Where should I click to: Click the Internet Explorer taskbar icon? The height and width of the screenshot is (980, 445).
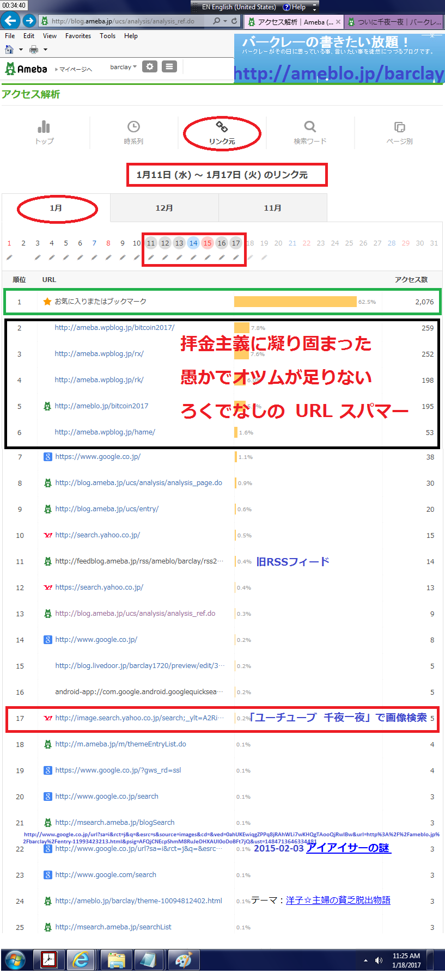[x=81, y=960]
